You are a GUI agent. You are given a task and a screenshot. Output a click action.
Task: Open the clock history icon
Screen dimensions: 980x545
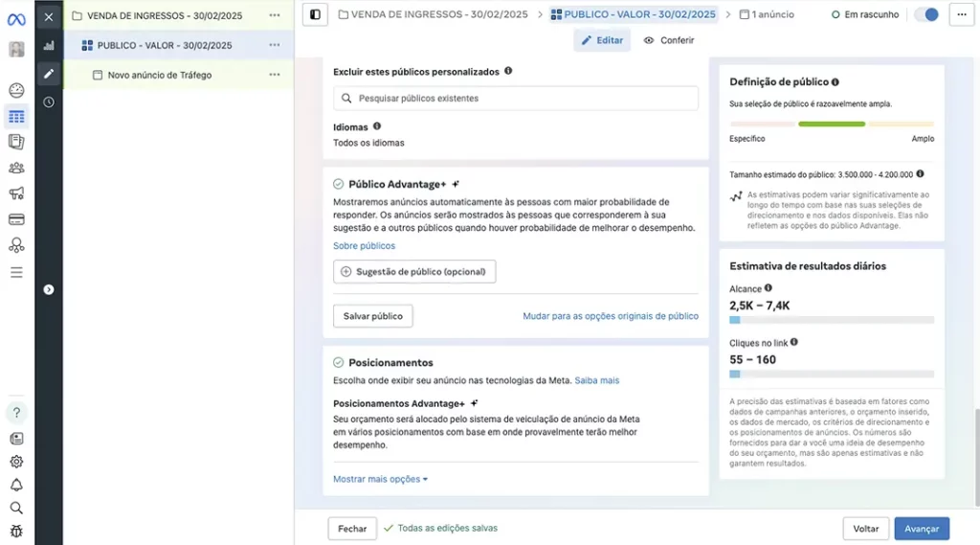tap(49, 102)
